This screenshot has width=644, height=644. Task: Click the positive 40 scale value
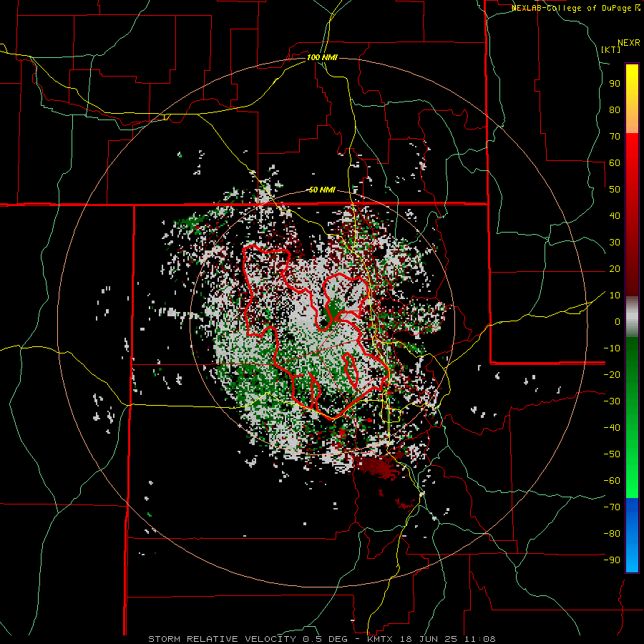(615, 216)
